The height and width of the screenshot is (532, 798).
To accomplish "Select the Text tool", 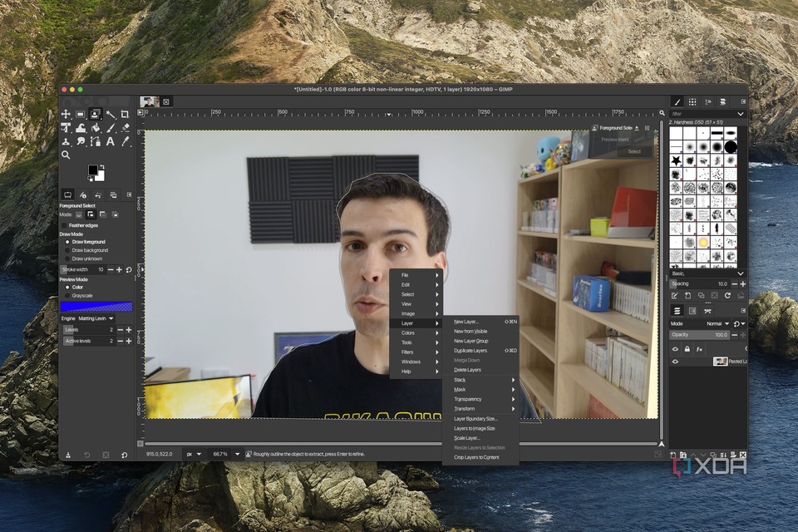I will coord(111,141).
